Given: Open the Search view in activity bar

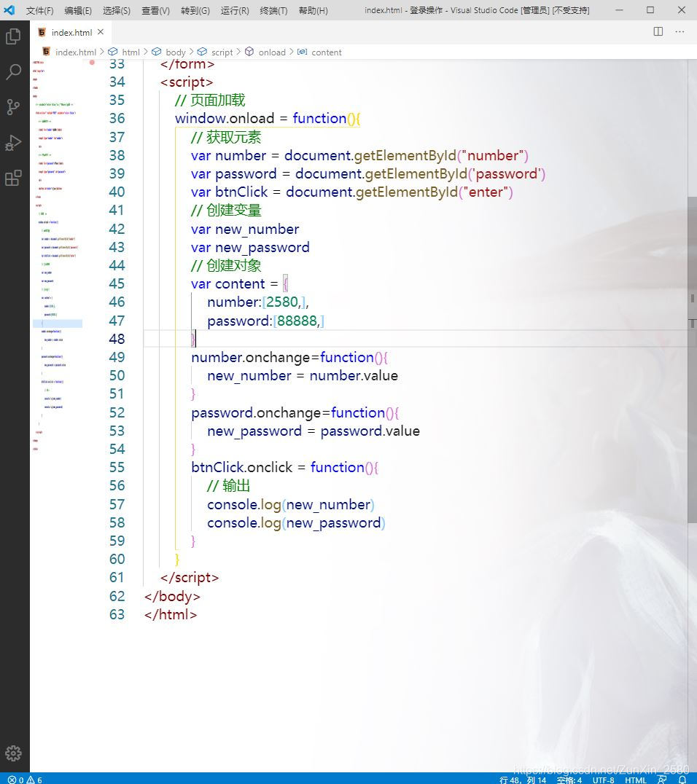Looking at the screenshot, I should click(x=14, y=71).
